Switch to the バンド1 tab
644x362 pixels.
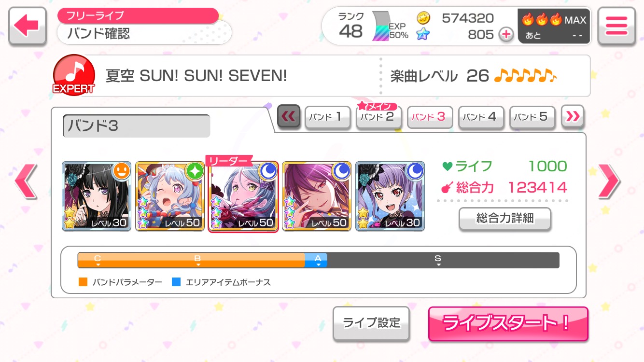(328, 117)
